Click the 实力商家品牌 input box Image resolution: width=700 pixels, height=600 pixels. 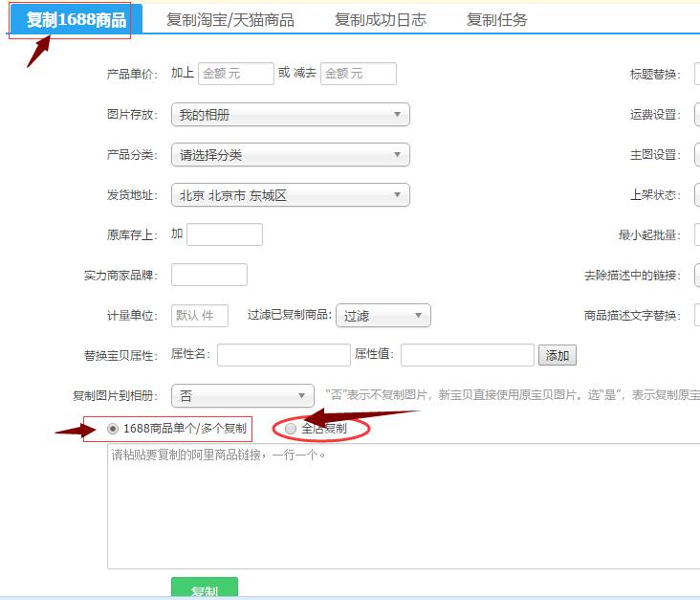coord(208,275)
